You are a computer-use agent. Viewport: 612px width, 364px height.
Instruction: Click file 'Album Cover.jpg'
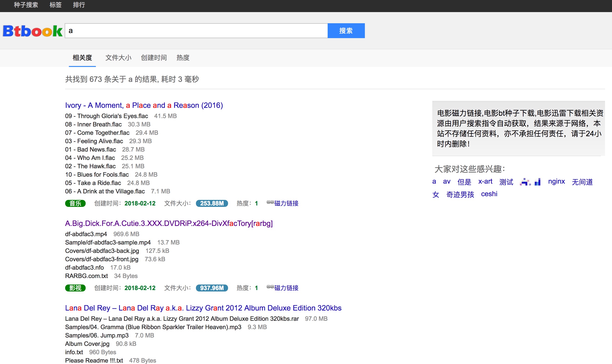(x=87, y=344)
